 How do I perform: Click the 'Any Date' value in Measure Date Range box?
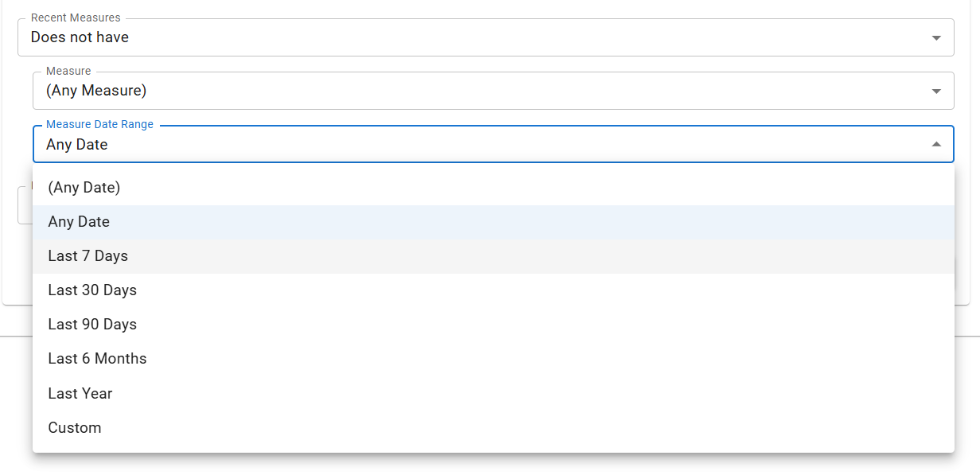[76, 145]
